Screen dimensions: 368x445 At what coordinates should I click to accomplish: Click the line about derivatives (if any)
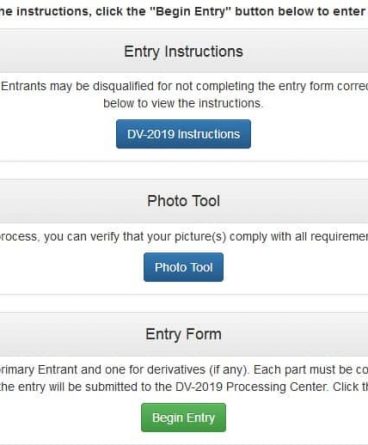[x=184, y=370]
